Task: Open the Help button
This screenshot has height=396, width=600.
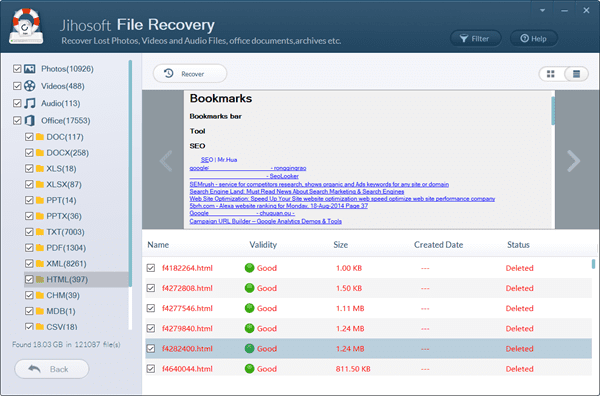Action: pyautogui.click(x=533, y=39)
